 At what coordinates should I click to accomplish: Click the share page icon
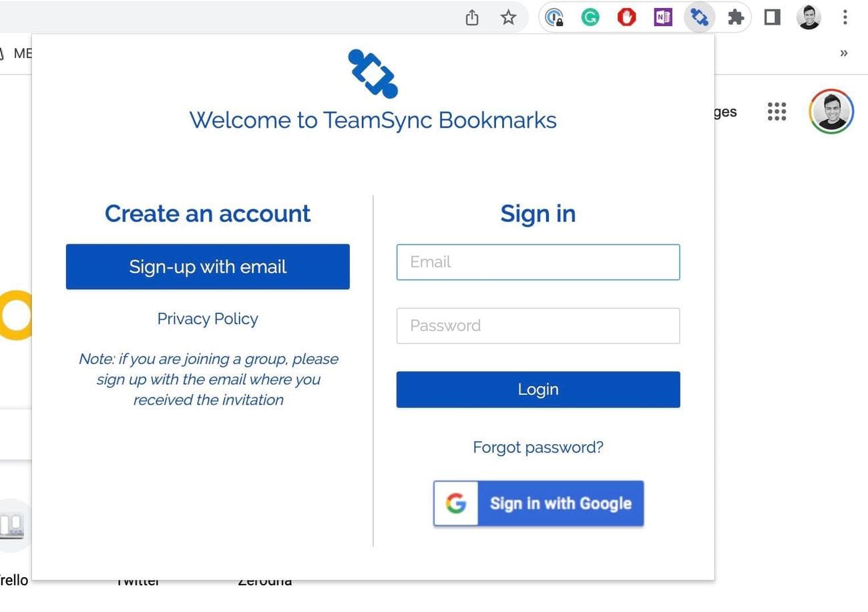tap(472, 18)
